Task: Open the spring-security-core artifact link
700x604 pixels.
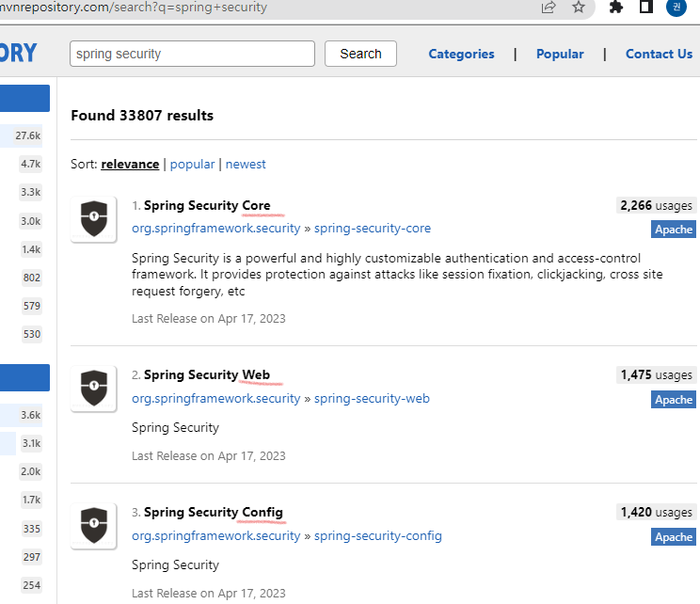Action: [x=373, y=228]
